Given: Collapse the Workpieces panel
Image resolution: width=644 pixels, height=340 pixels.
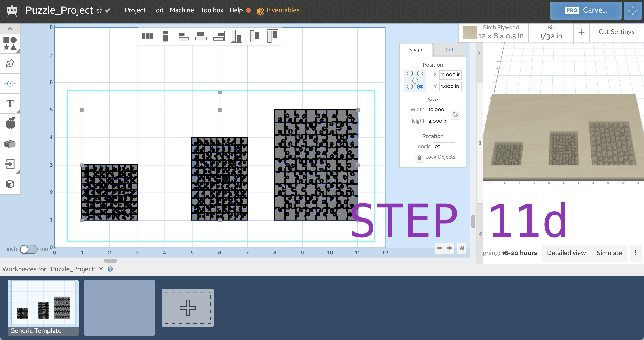Looking at the screenshot, I should click(101, 269).
